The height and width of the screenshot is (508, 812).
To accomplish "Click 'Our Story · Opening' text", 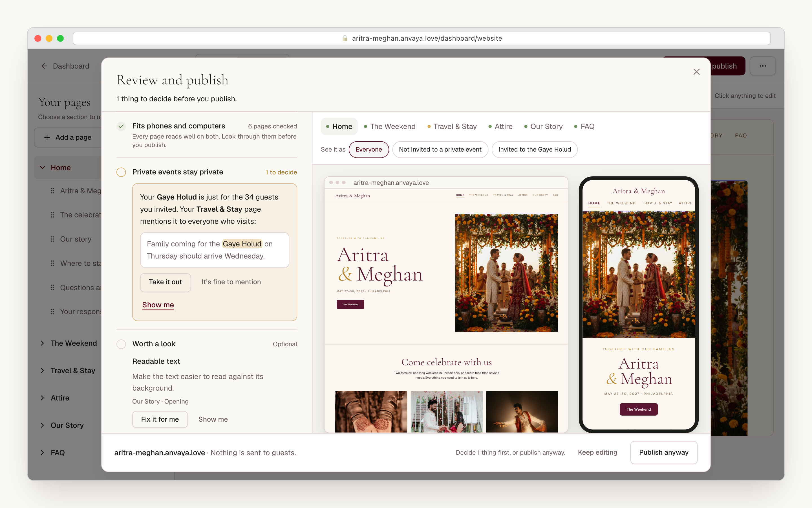I will tap(160, 402).
